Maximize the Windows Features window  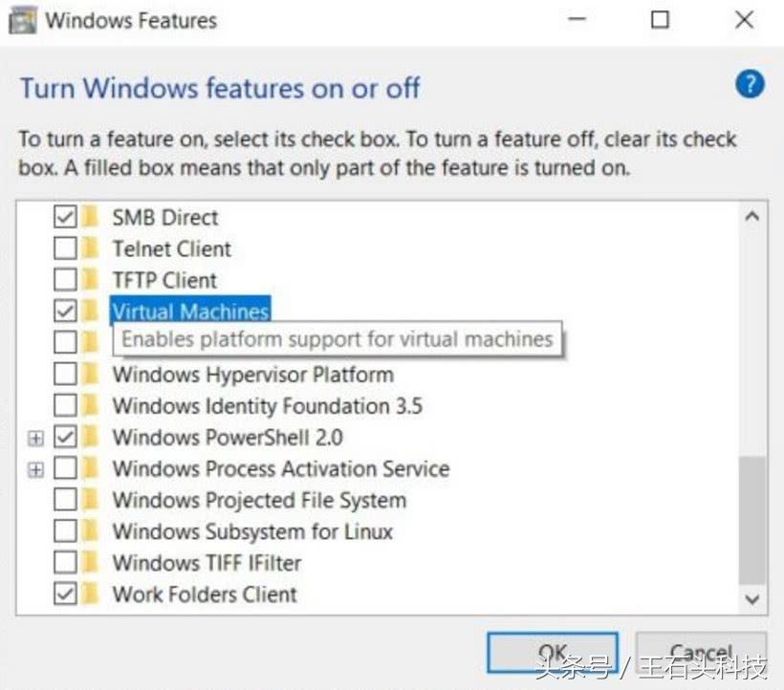(660, 20)
